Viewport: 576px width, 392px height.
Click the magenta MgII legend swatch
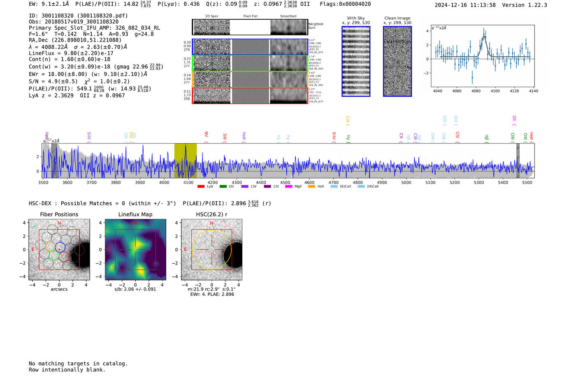pos(288,187)
